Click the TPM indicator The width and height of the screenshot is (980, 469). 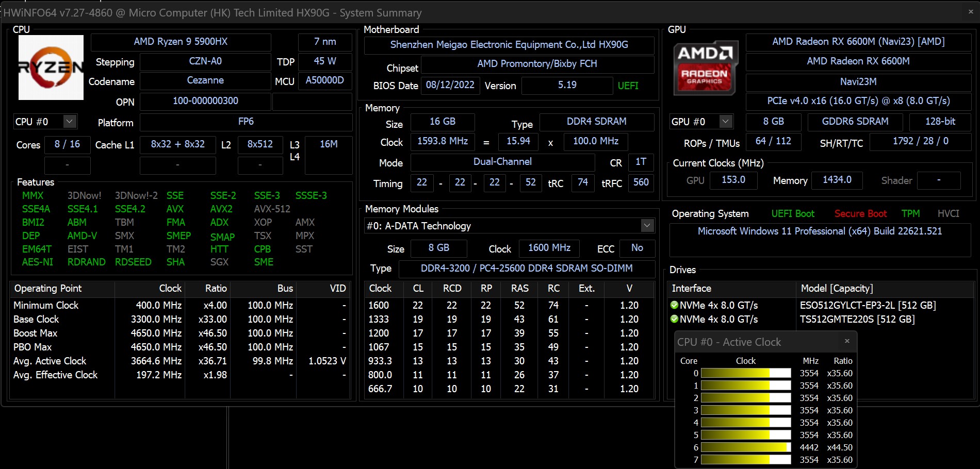[x=911, y=214]
